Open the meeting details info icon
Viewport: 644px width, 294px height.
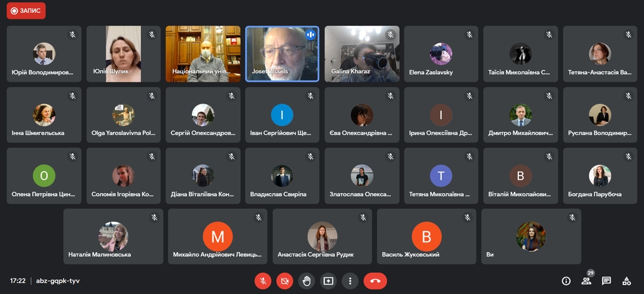pos(566,280)
